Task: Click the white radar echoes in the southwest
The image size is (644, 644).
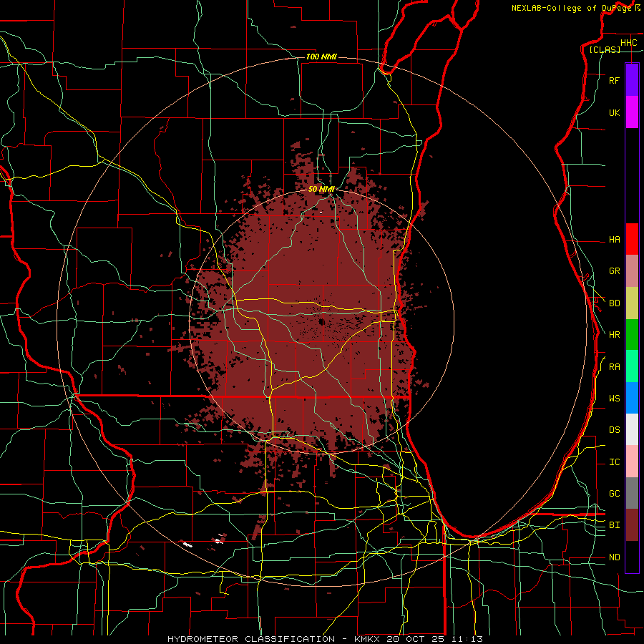Action: (x=187, y=545)
